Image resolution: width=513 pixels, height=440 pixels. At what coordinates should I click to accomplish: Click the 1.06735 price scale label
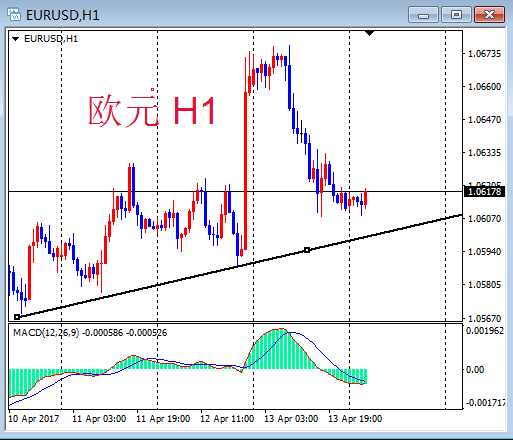(484, 54)
